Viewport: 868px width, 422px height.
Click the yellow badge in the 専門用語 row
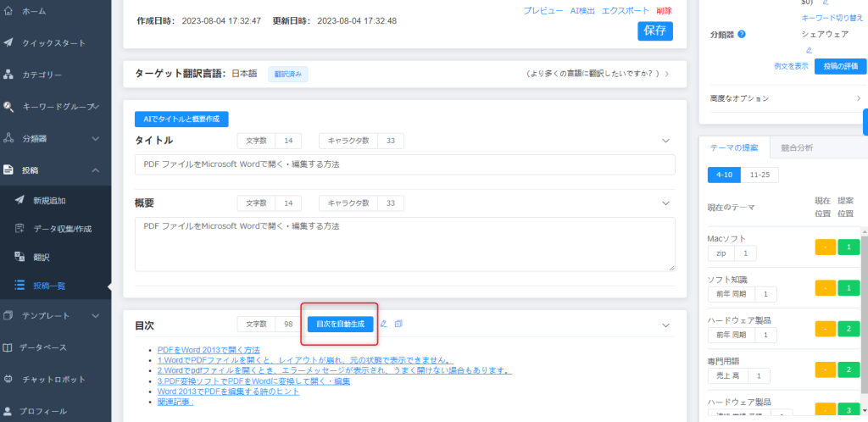pos(826,369)
